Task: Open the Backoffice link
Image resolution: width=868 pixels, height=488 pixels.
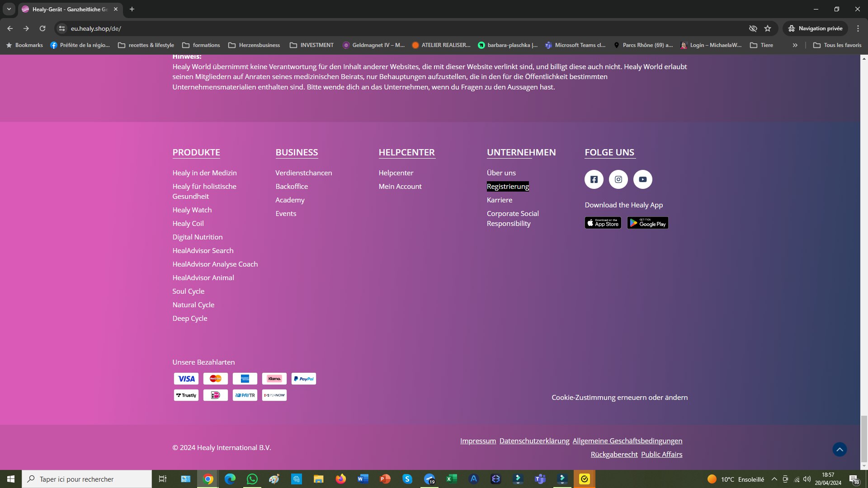Action: tap(292, 187)
